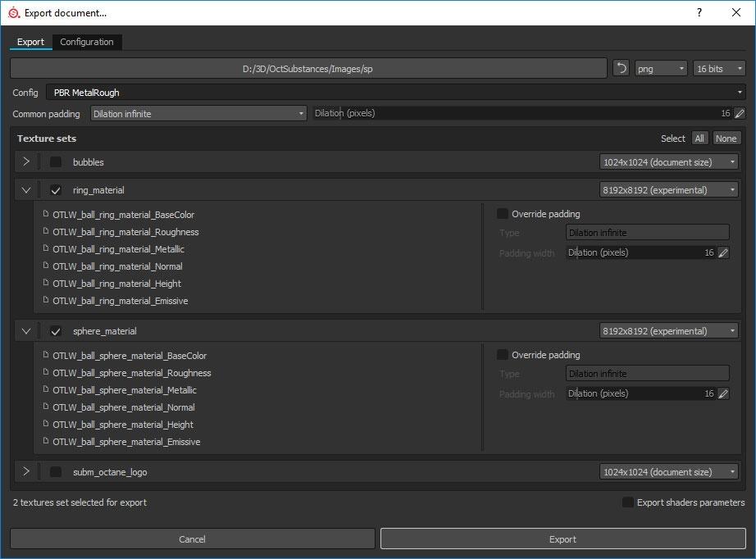This screenshot has width=756, height=559.
Task: Click pencil icon in sphere_material padding width
Action: coord(723,393)
